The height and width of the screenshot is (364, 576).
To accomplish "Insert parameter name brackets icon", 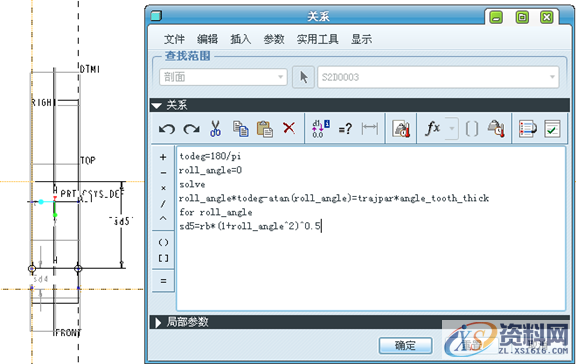I will (x=472, y=129).
